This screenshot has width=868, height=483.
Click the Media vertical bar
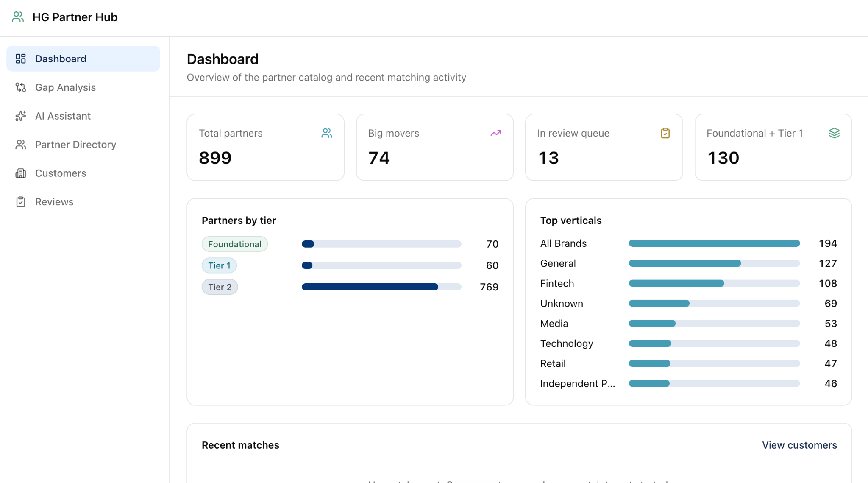[x=714, y=323]
